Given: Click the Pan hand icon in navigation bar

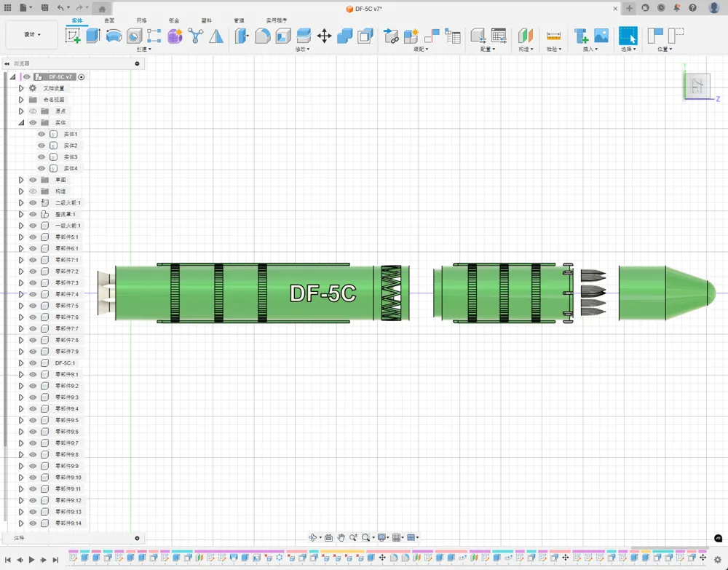Looking at the screenshot, I should click(x=341, y=538).
